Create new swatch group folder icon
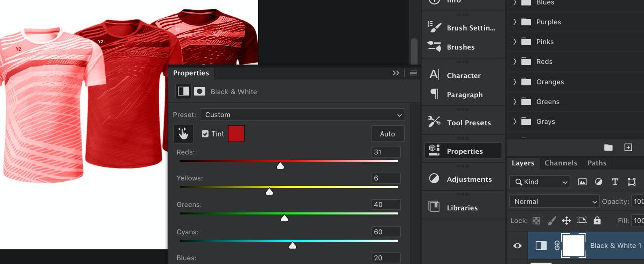Image resolution: width=644 pixels, height=264 pixels. pos(608,147)
